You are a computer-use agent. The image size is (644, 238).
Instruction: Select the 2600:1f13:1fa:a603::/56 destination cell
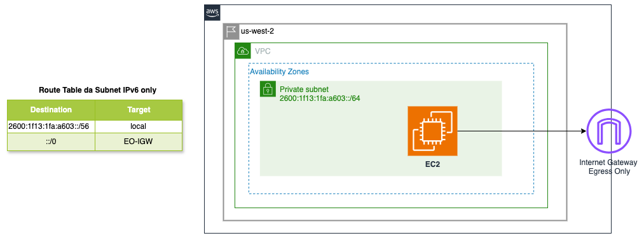[51, 126]
